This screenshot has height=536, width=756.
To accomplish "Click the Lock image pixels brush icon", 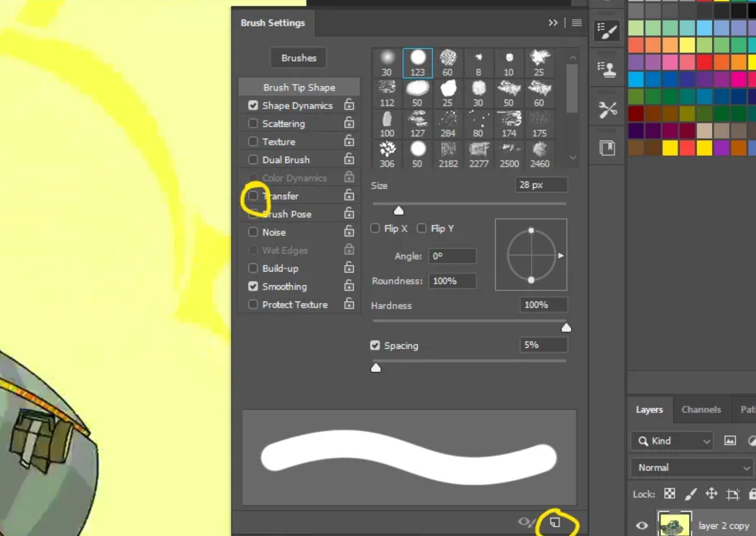I will (691, 494).
